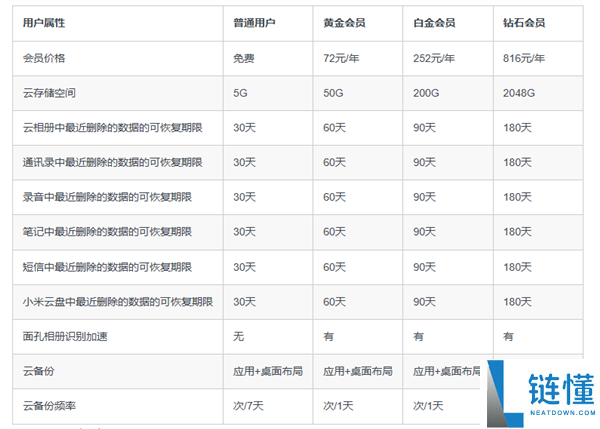This screenshot has height=429, width=600.
Task: Click 应用+桌面布局 under 黄金会员 column
Action: click(358, 371)
